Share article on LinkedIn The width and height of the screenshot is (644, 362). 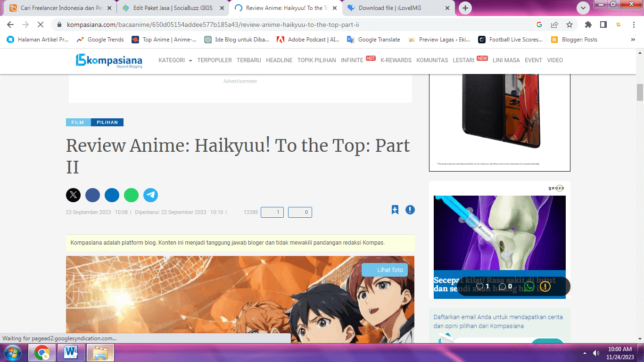point(112,195)
